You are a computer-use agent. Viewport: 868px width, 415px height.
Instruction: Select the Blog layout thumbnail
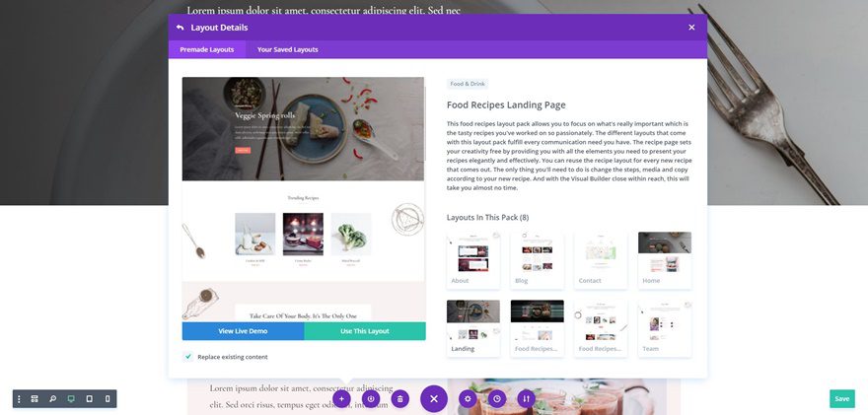coord(537,260)
